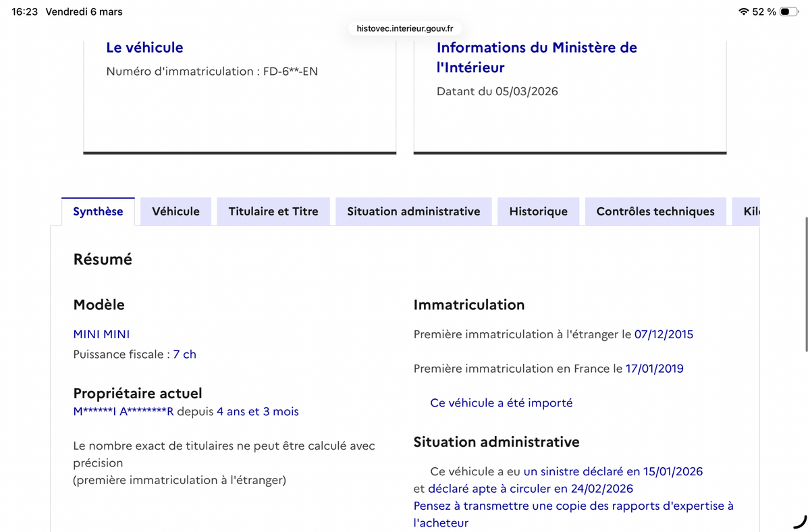810x532 pixels.
Task: Select the '7 ch' fiscal power value
Action: [184, 354]
